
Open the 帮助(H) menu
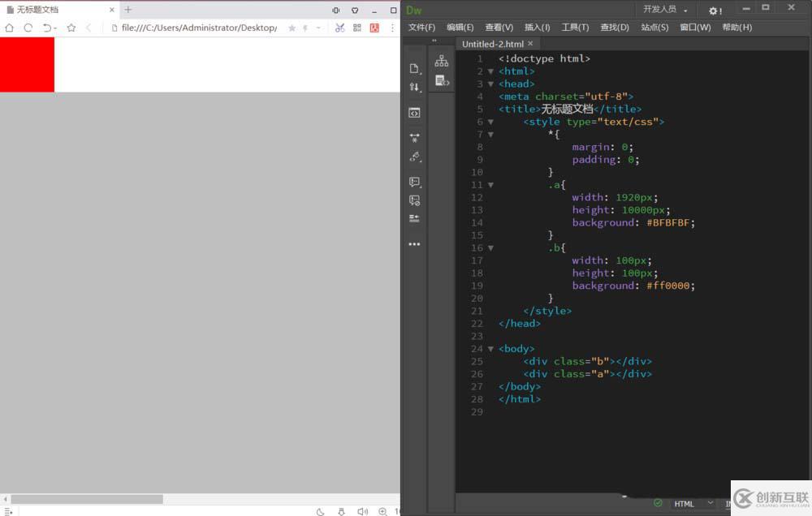coord(737,28)
